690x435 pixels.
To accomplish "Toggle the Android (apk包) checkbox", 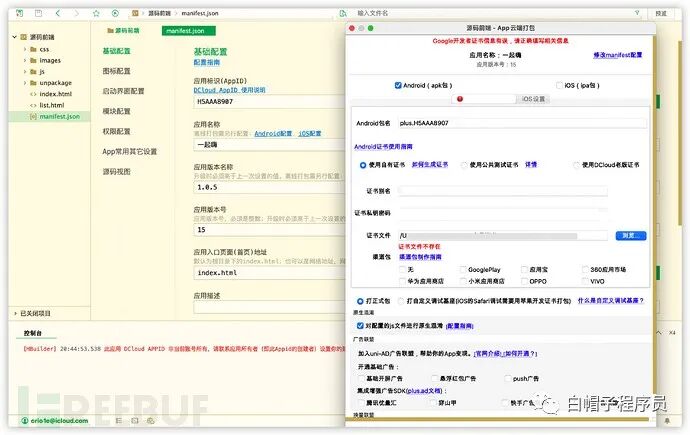I will [398, 85].
